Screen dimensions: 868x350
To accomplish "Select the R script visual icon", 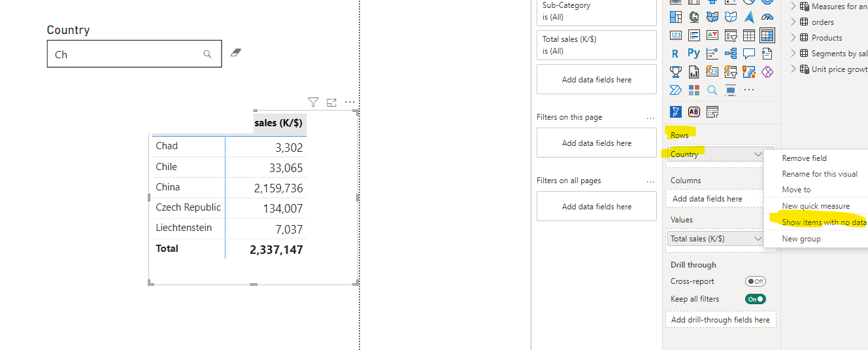I will (x=676, y=54).
